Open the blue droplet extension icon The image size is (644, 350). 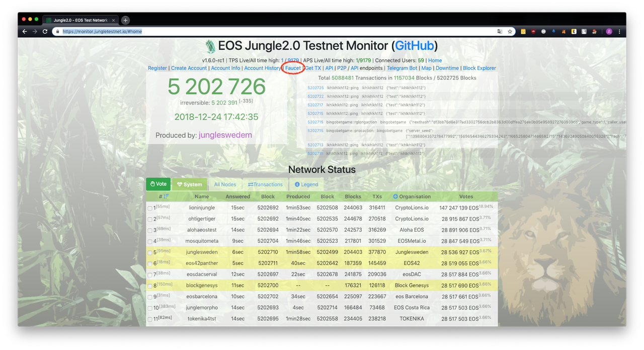tap(553, 31)
